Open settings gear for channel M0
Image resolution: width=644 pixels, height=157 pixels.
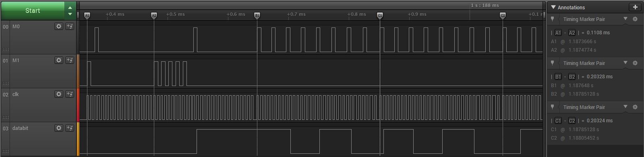[x=59, y=26]
